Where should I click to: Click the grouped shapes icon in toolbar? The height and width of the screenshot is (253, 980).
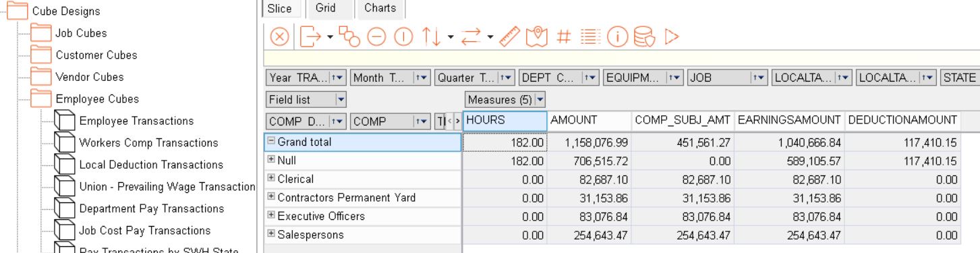[349, 37]
